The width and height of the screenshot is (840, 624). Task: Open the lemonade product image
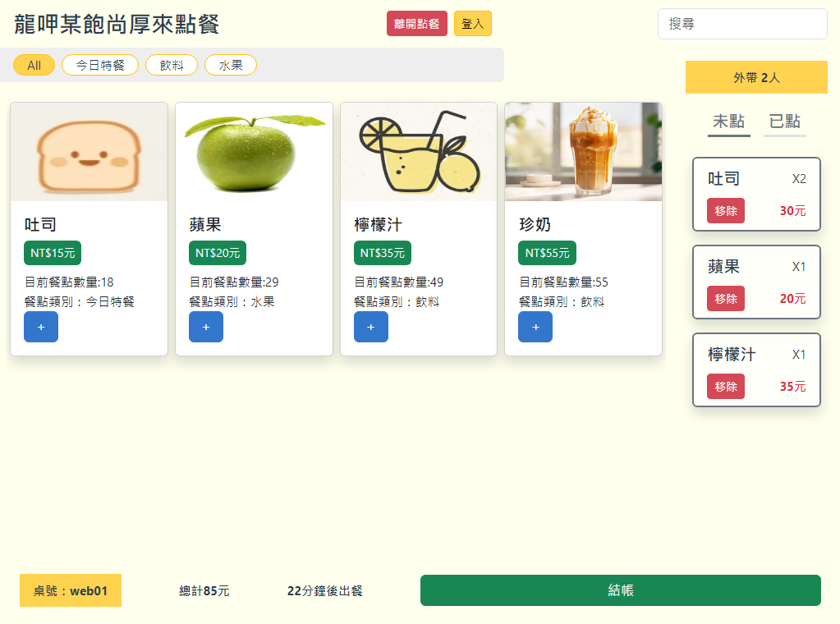pos(419,152)
